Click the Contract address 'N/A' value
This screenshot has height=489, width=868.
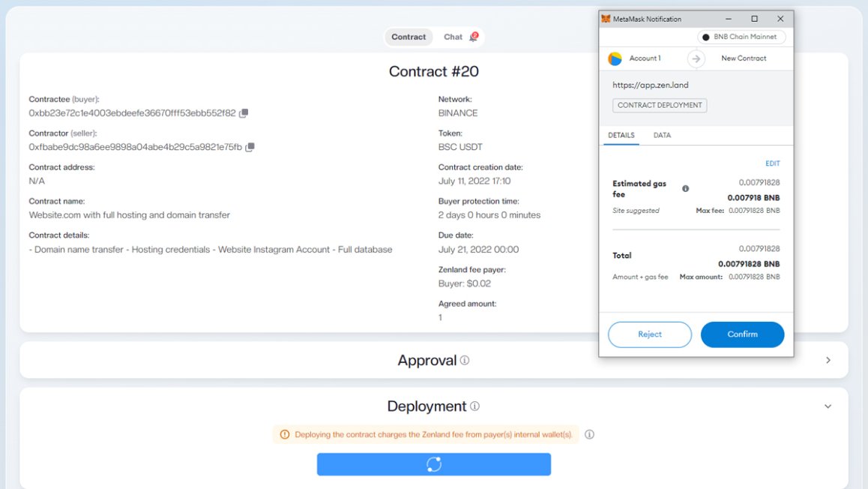tap(37, 181)
